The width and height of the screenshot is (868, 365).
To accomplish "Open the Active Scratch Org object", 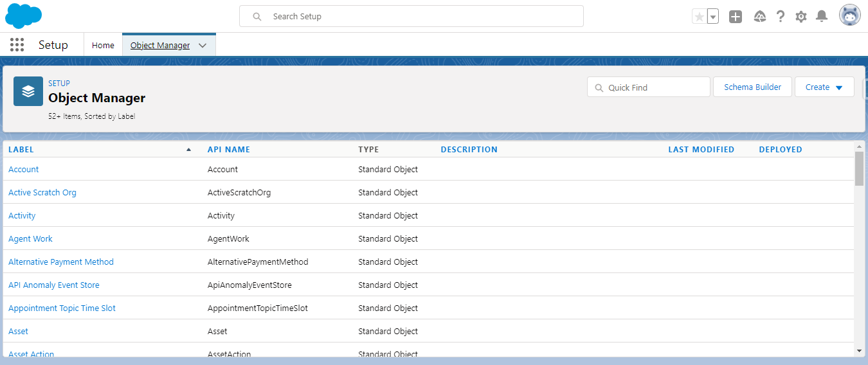I will tap(42, 192).
